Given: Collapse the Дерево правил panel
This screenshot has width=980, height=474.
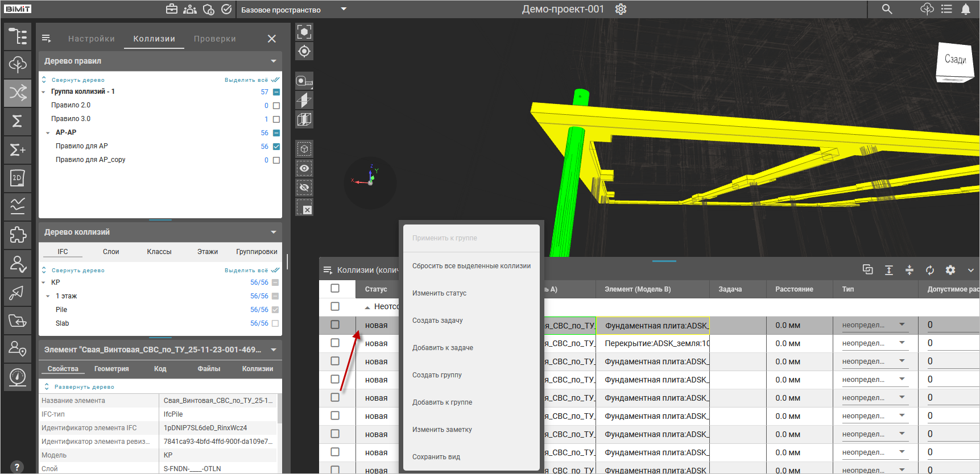Looking at the screenshot, I should tap(274, 61).
